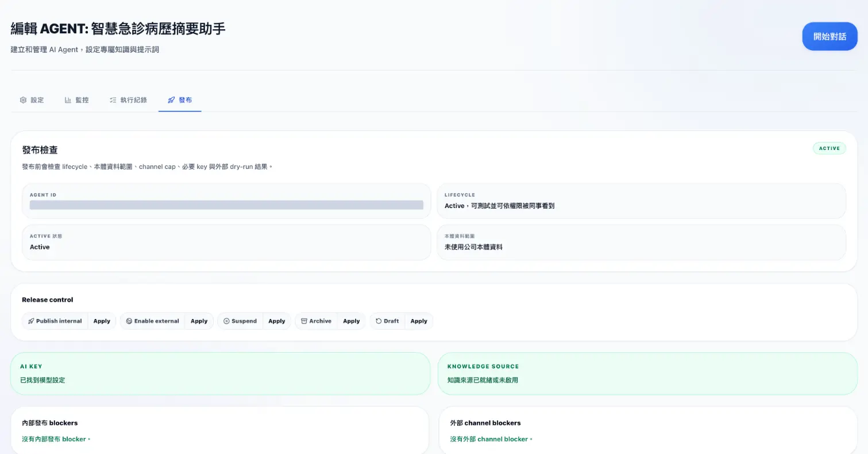
Task: Go to the 執行紀錄 tab
Action: click(128, 100)
